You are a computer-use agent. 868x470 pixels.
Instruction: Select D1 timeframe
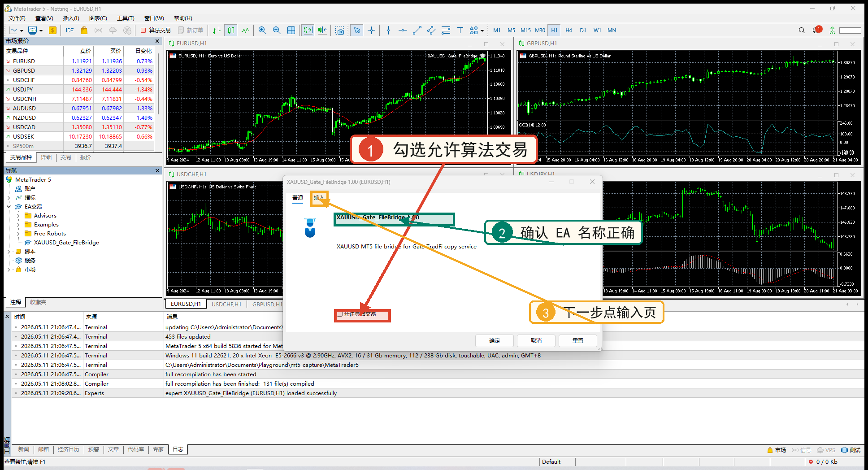[583, 30]
